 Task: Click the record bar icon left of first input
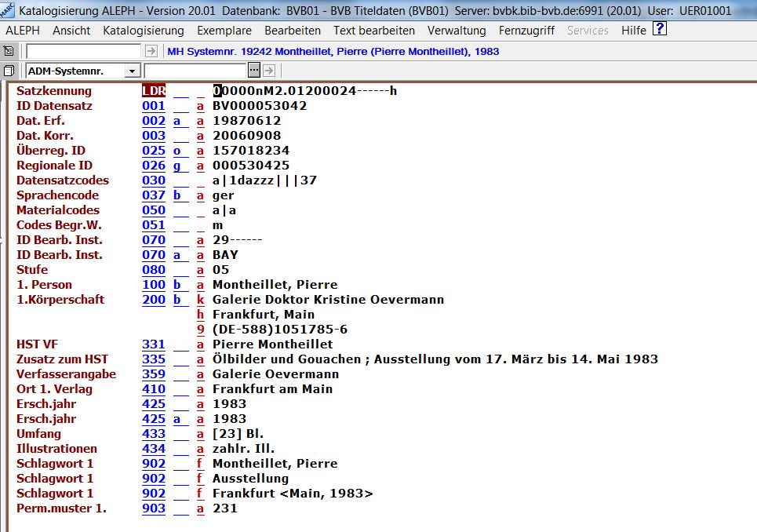[x=9, y=51]
